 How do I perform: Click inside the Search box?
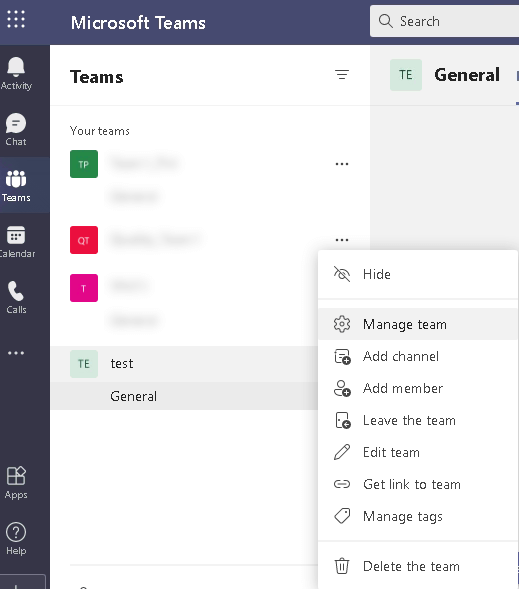point(445,21)
